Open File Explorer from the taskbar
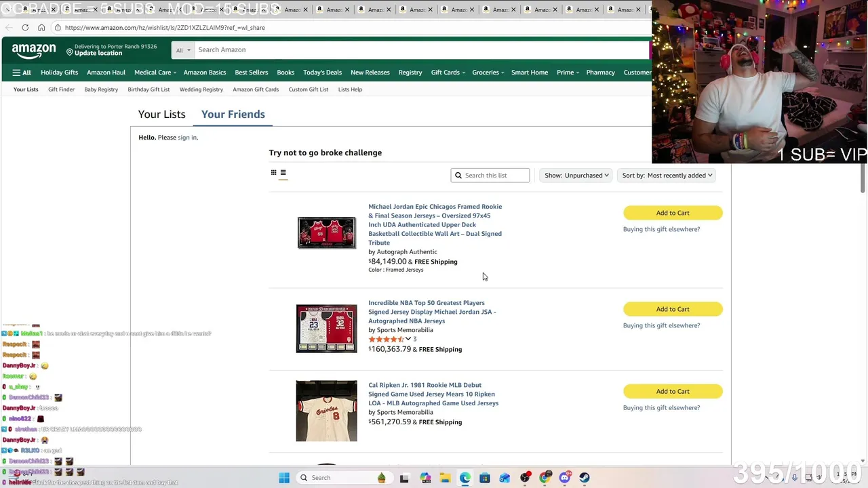Screen dimensions: 868x488 445,478
